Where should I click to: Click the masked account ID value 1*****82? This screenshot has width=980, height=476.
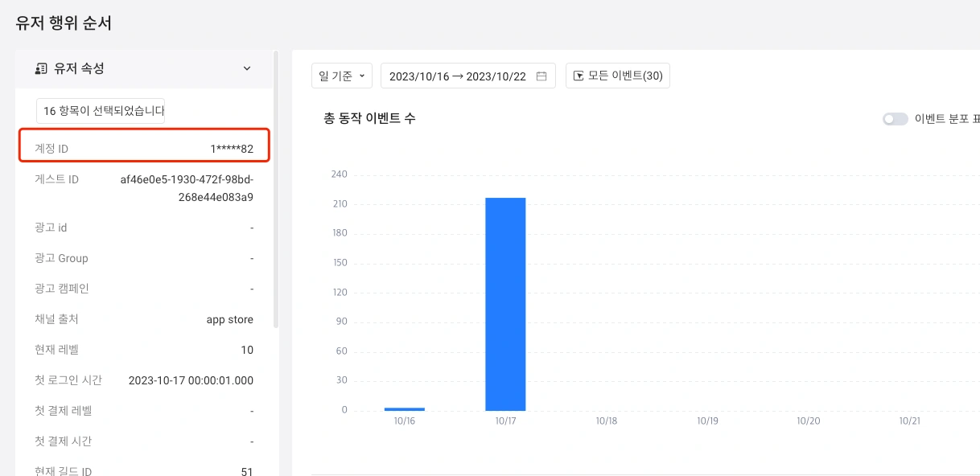point(232,149)
